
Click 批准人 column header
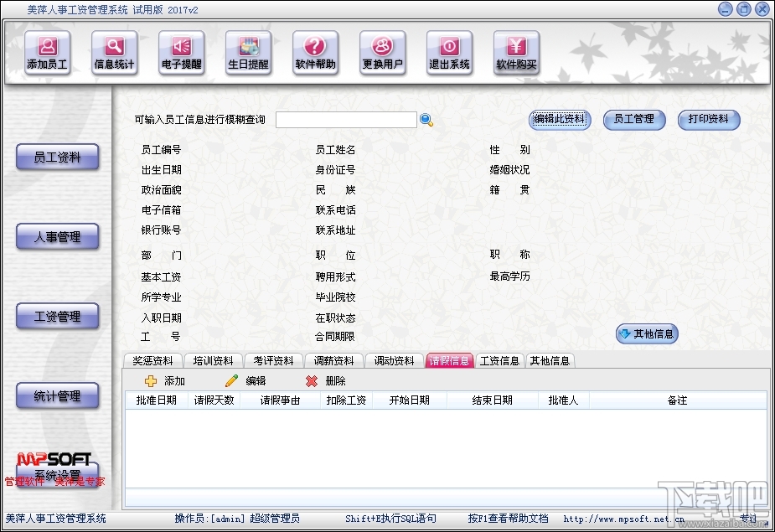[x=564, y=400]
